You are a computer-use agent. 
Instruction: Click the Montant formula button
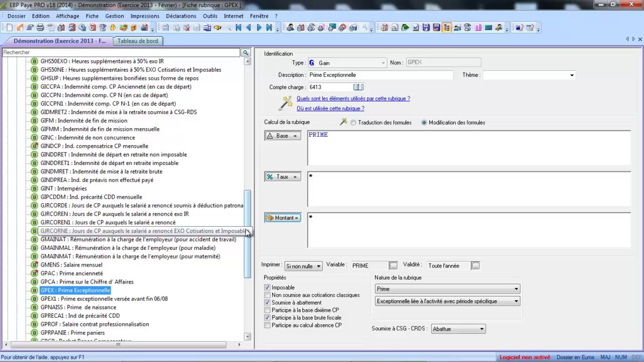(283, 218)
